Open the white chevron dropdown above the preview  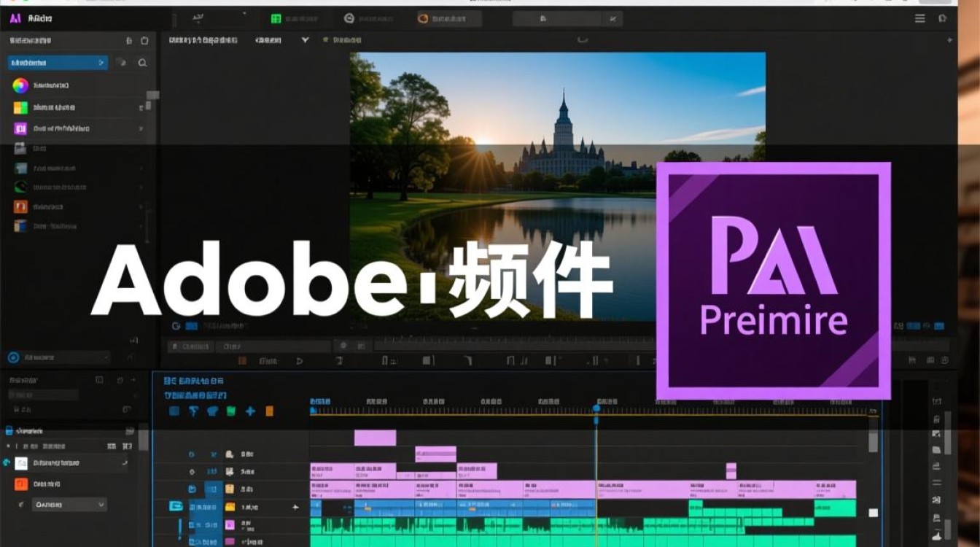coord(306,41)
